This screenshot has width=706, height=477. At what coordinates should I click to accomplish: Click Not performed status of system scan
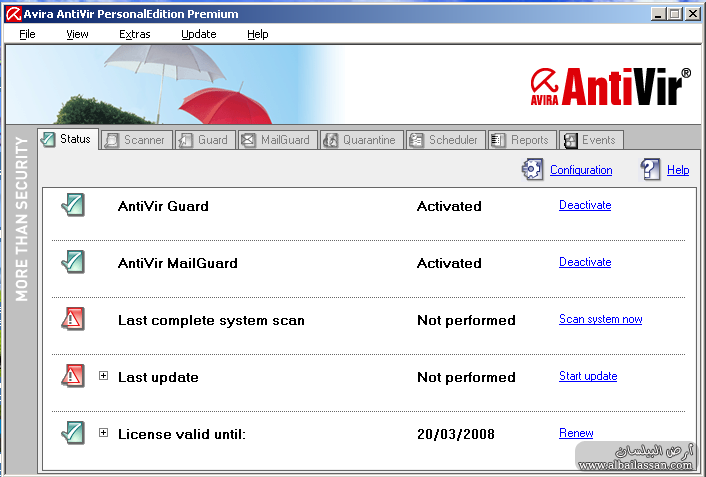tap(466, 320)
